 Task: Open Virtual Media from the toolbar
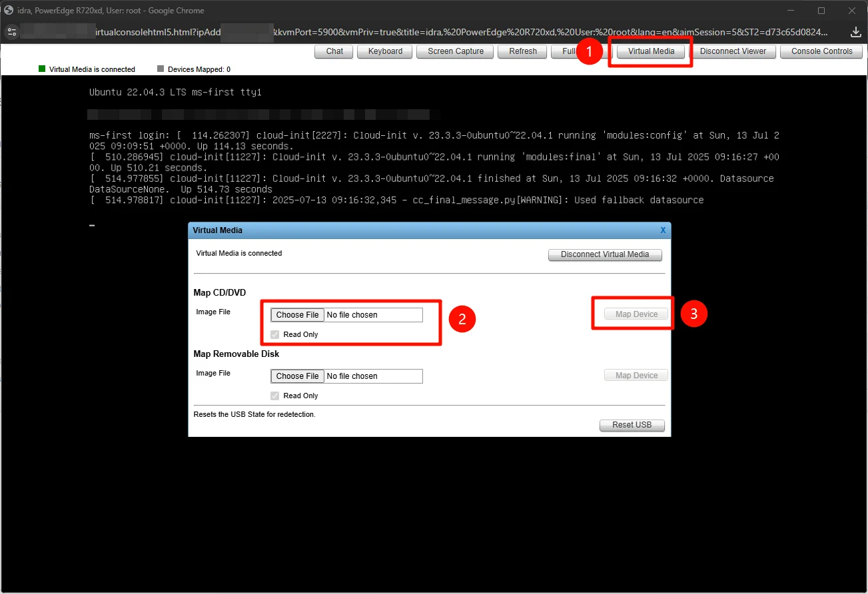pos(651,51)
